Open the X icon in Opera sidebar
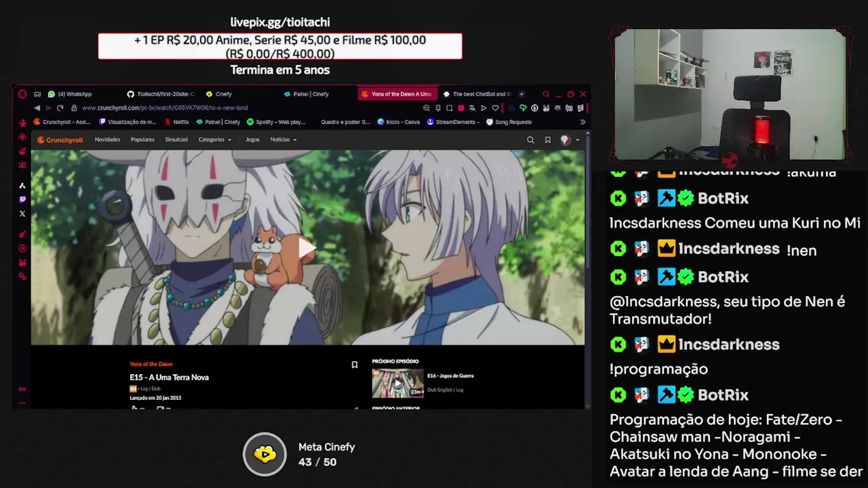Viewport: 868px width, 488px height. 22,213
